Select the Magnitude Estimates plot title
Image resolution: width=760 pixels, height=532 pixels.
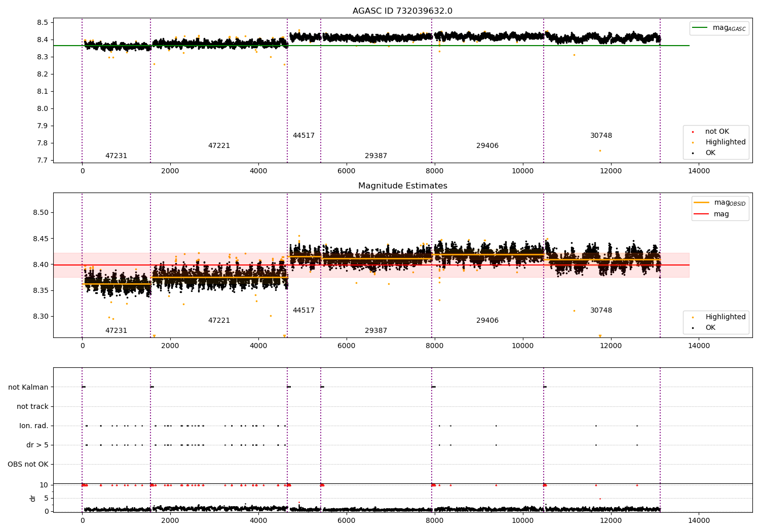pyautogui.click(x=402, y=186)
